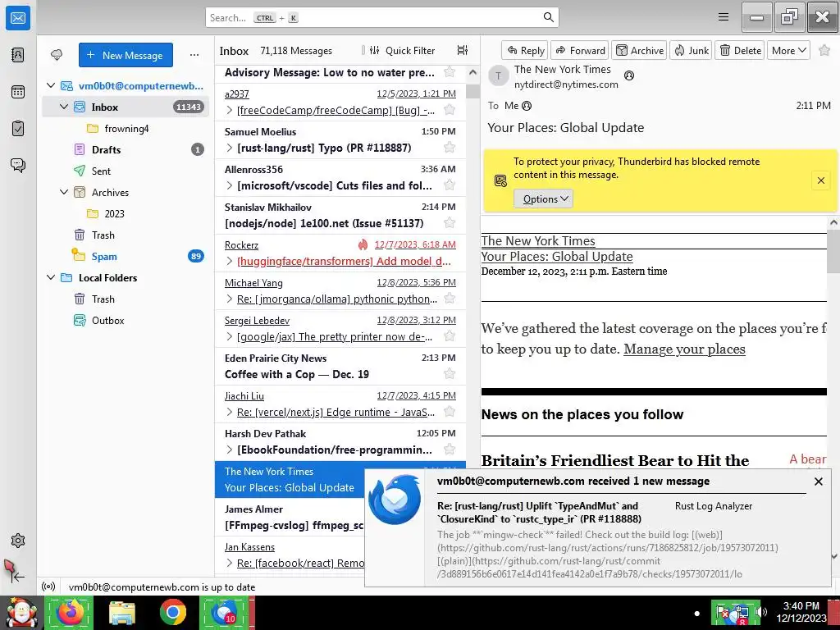Close the new message notification popup

pos(819,482)
